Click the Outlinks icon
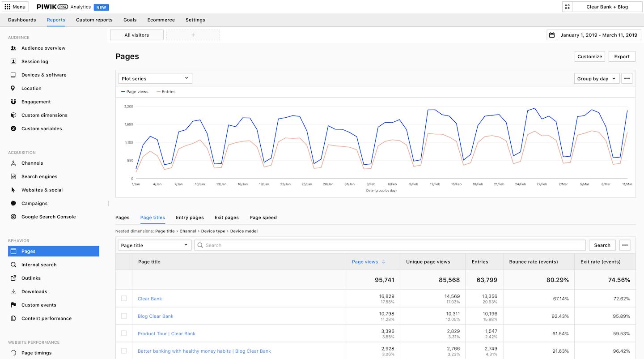644x359 pixels. pos(13,278)
